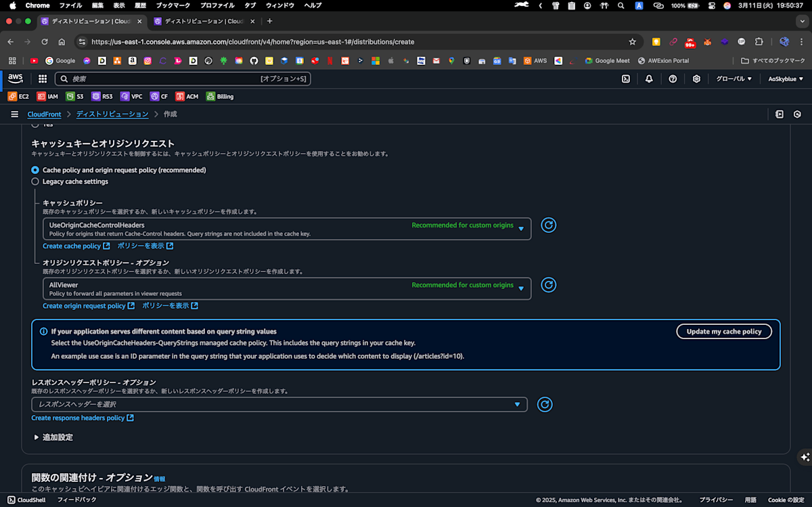Image resolution: width=812 pixels, height=507 pixels.
Task: Open the 表示 menu
Action: click(x=119, y=5)
